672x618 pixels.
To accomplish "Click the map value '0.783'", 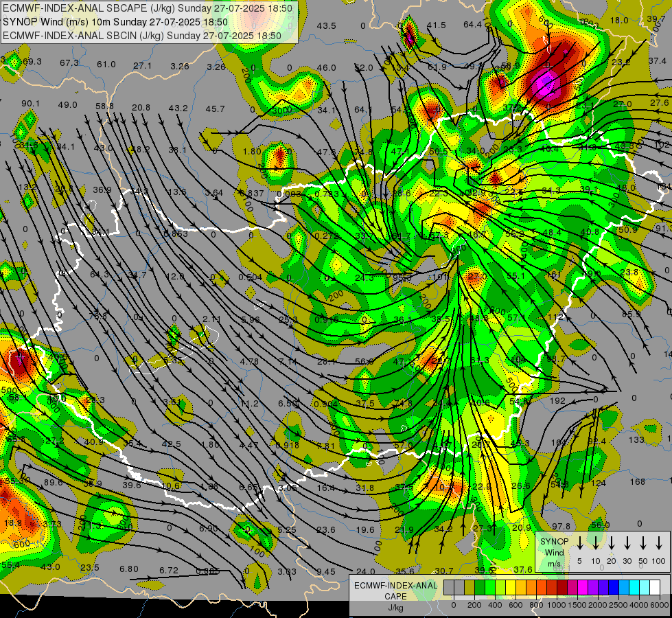I will coord(327,194).
